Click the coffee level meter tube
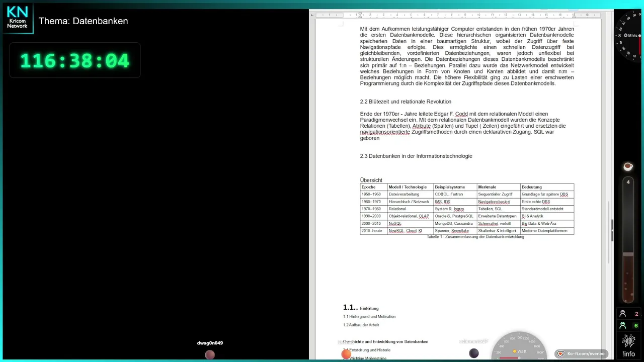Viewport: 644px width, 362px height. (628, 240)
